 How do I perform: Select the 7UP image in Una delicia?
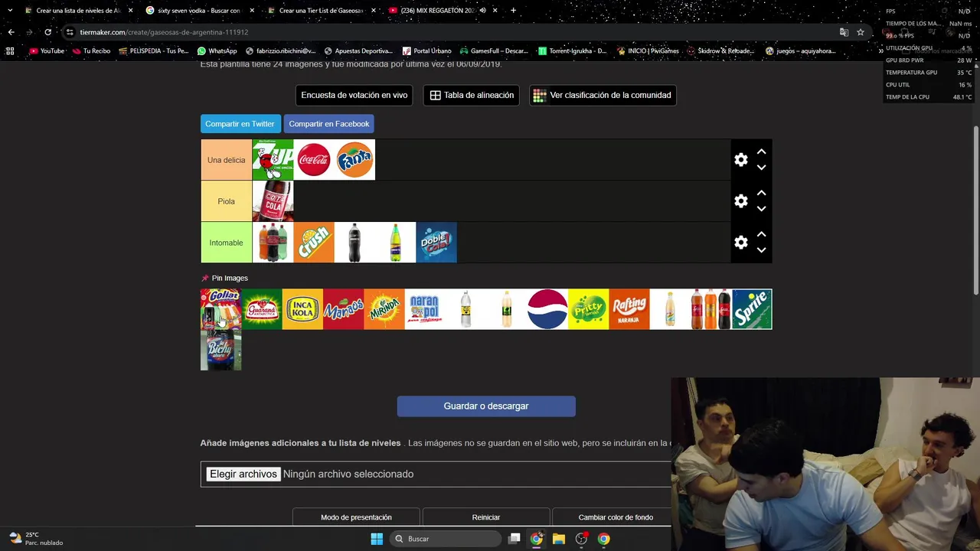click(x=273, y=160)
